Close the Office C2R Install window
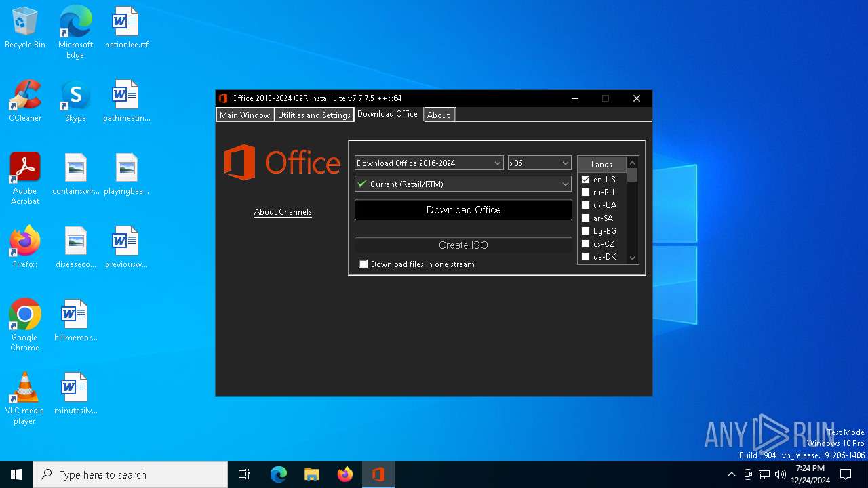The image size is (868, 488). 637,98
